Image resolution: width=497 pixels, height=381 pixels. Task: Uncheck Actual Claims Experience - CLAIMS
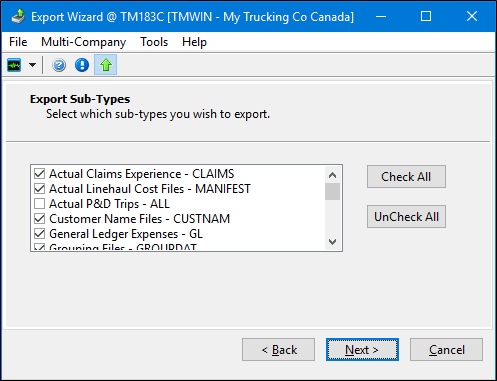39,174
